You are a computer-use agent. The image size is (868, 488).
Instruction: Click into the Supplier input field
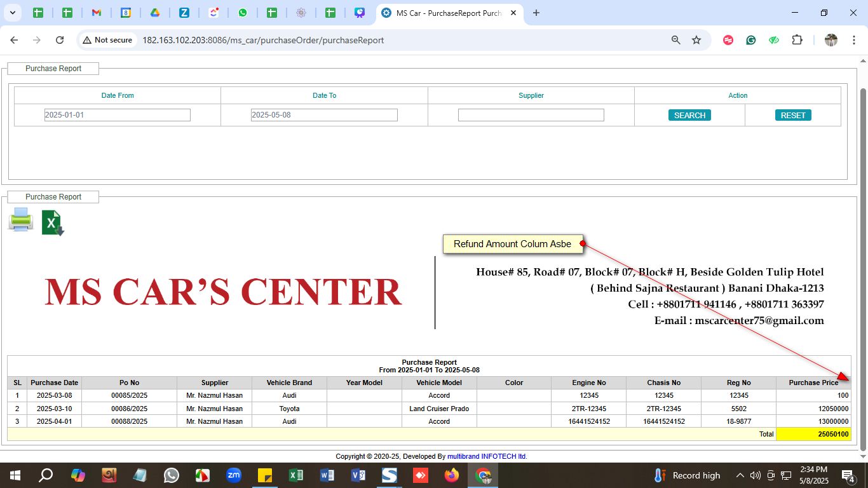(531, 115)
